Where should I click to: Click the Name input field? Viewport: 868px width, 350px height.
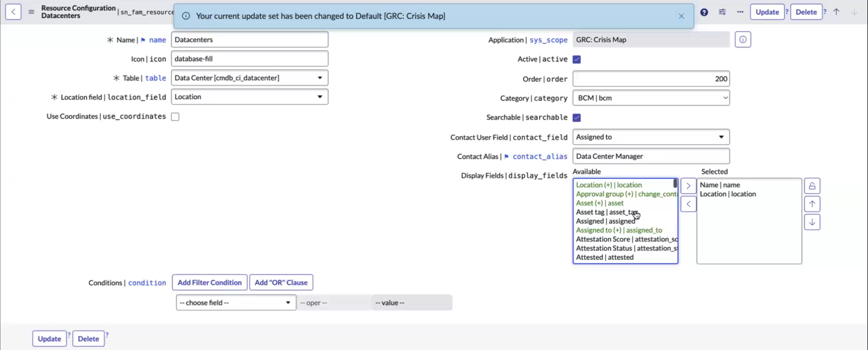tap(249, 40)
